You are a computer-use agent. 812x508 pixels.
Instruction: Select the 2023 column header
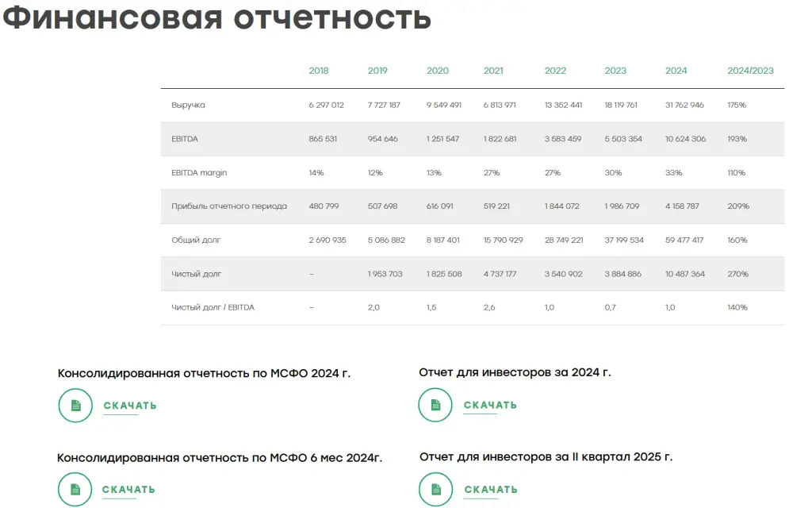(615, 71)
